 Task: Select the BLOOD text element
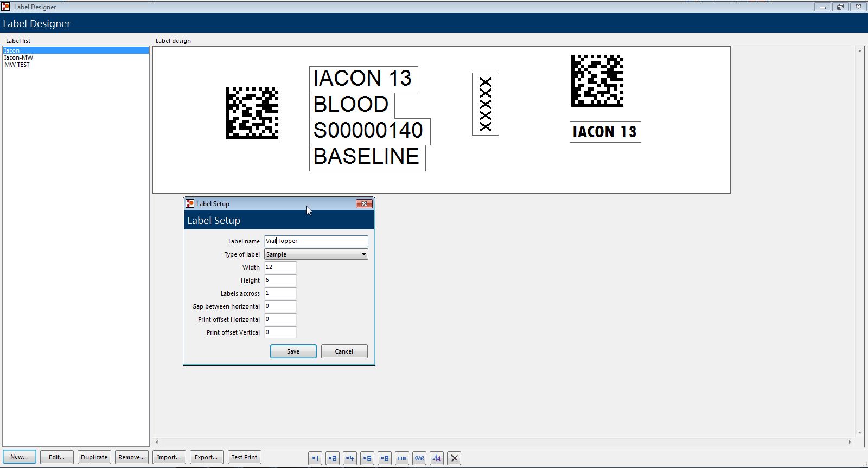[x=352, y=105]
